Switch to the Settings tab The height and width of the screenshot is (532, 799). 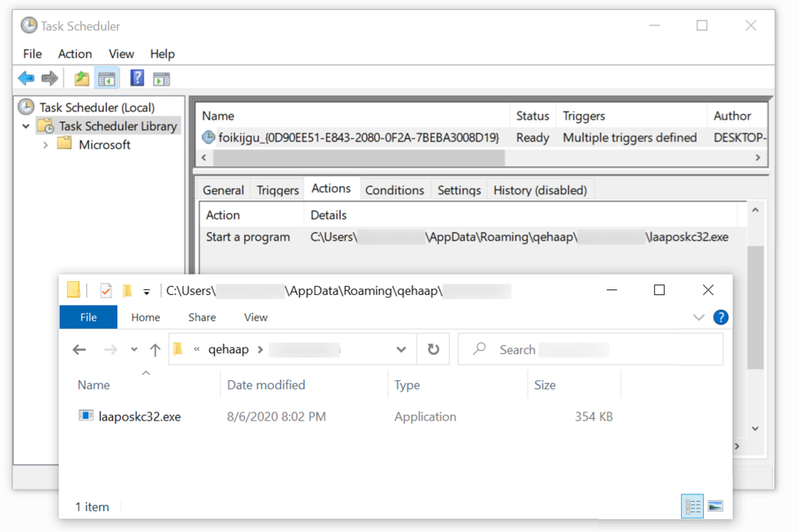(x=459, y=190)
